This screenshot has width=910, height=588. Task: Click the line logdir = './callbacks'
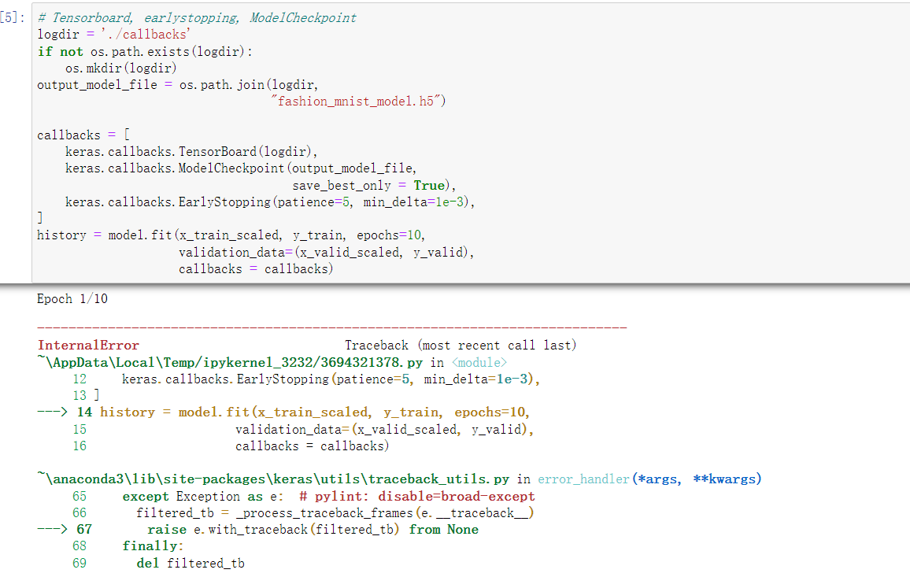click(x=113, y=35)
